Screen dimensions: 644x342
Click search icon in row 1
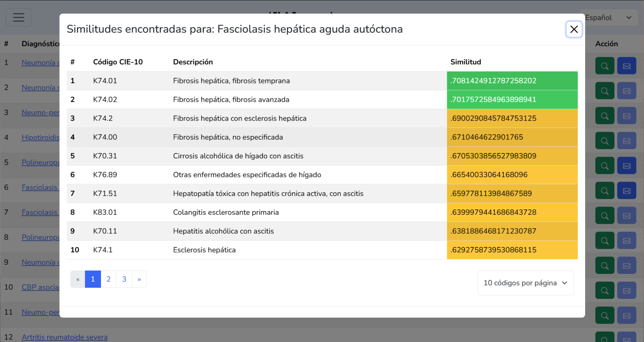[605, 66]
